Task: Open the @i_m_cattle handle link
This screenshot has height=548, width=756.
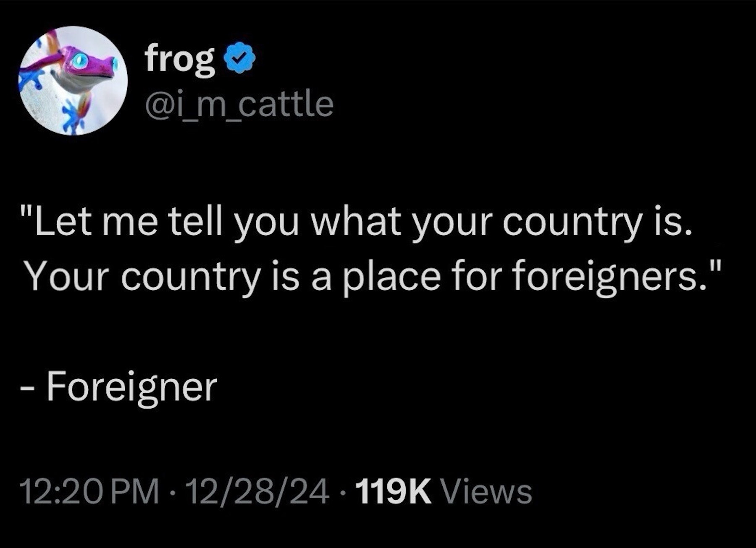Action: pyautogui.click(x=239, y=104)
